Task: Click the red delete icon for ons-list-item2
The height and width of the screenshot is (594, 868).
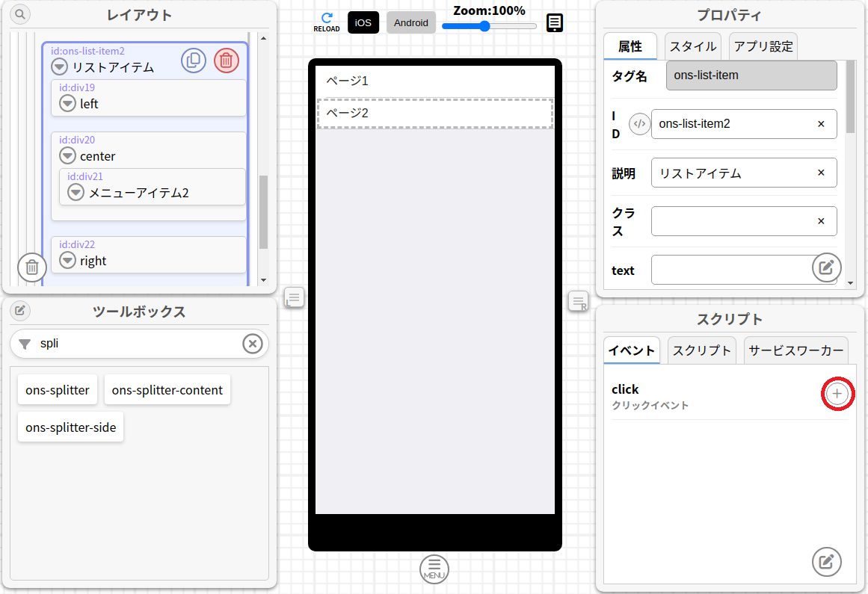Action: tap(227, 61)
